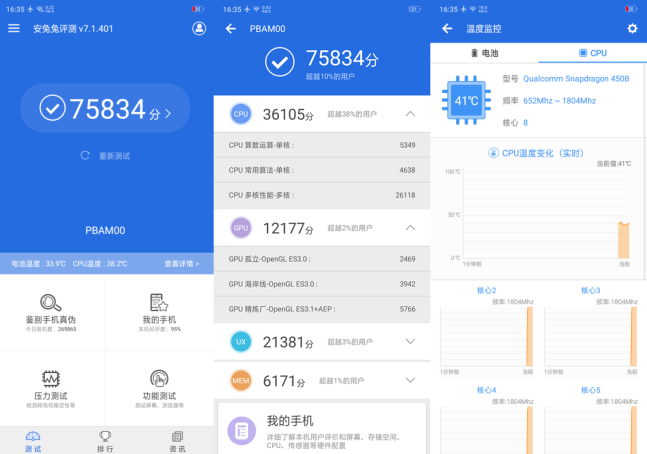
Task: Tap the 超越10%的用户 ranking text
Action: [x=330, y=76]
